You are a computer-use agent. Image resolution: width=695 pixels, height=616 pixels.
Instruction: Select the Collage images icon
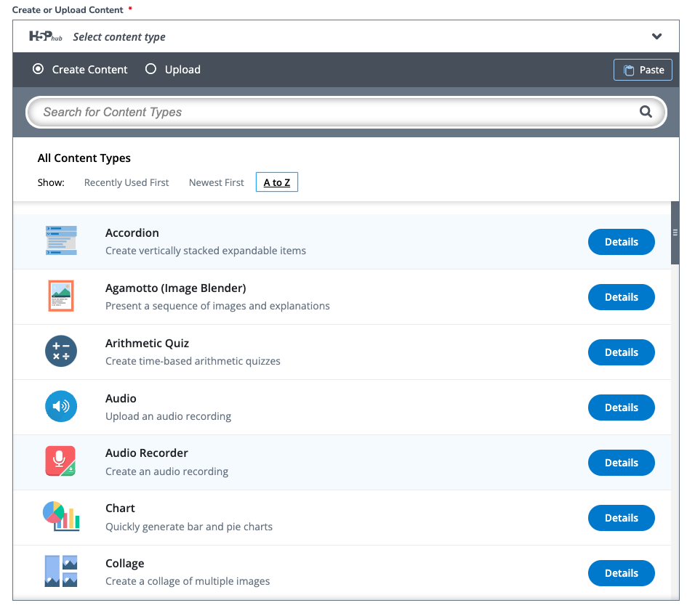click(61, 571)
